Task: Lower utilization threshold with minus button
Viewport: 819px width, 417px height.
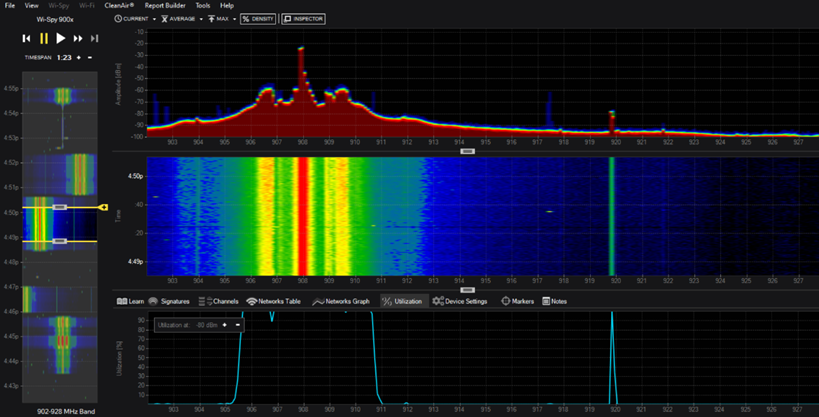Action: click(238, 325)
